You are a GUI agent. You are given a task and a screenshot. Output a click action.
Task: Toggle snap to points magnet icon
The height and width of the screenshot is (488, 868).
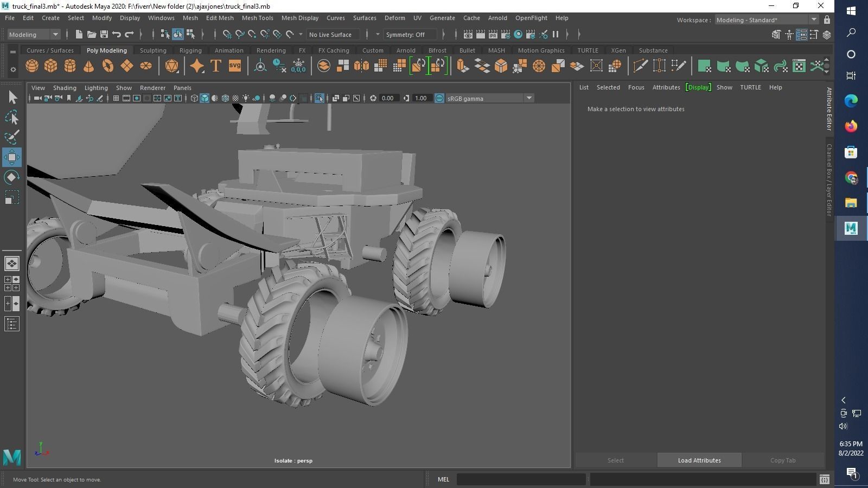click(252, 34)
